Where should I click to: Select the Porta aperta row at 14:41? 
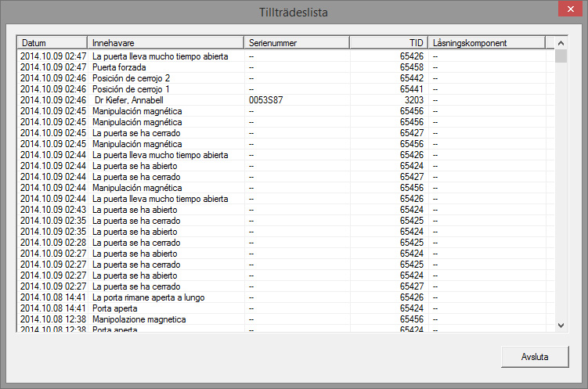pos(116,308)
